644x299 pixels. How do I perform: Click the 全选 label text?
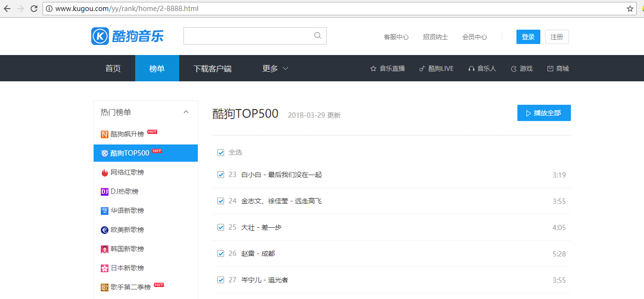click(x=236, y=153)
